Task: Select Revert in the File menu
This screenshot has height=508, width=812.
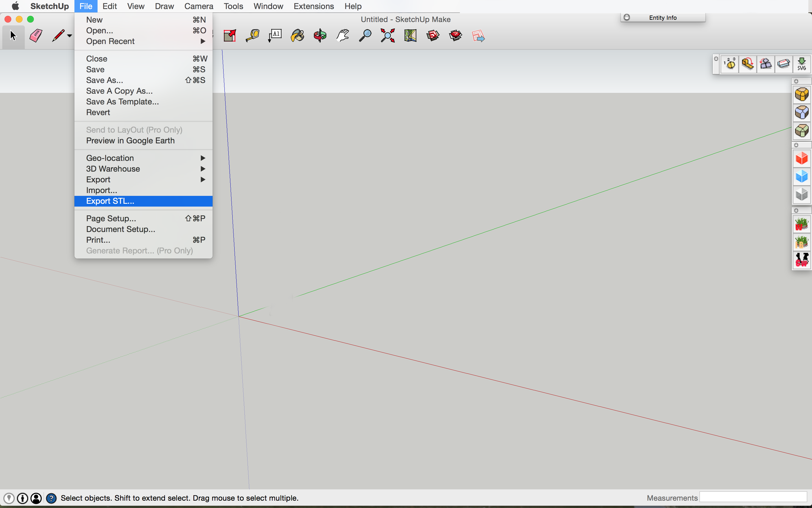Action: [x=144, y=112]
